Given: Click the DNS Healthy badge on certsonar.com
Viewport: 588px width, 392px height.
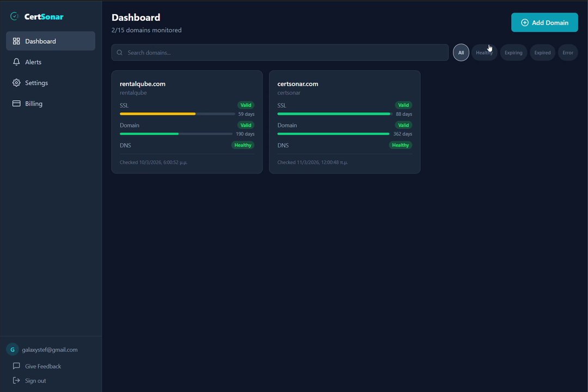Looking at the screenshot, I should pyautogui.click(x=401, y=145).
